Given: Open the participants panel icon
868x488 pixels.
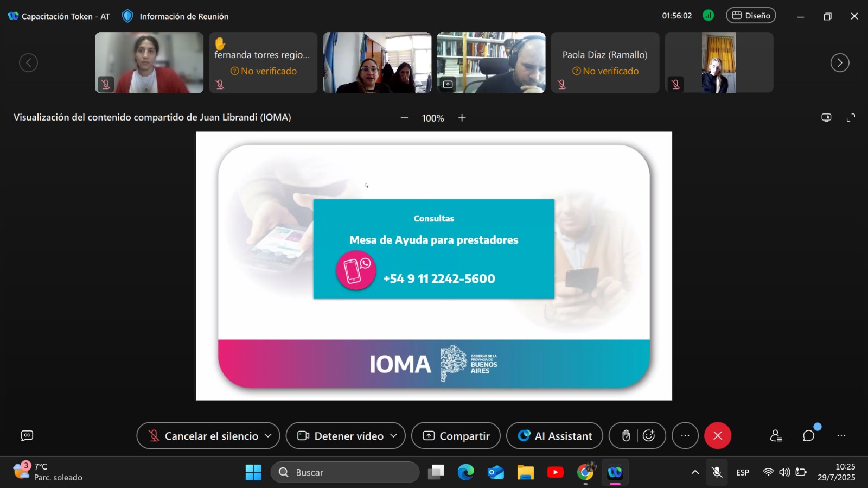Looking at the screenshot, I should (x=776, y=436).
